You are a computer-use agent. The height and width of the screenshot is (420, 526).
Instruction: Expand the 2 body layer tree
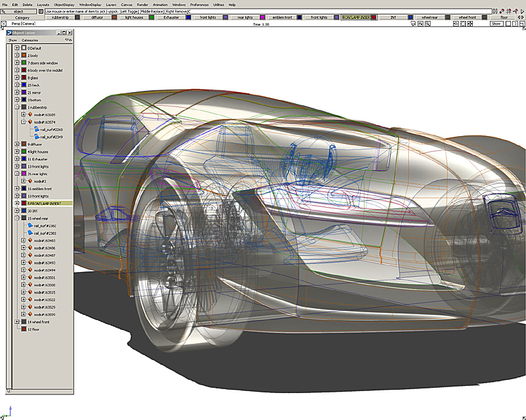pos(16,55)
